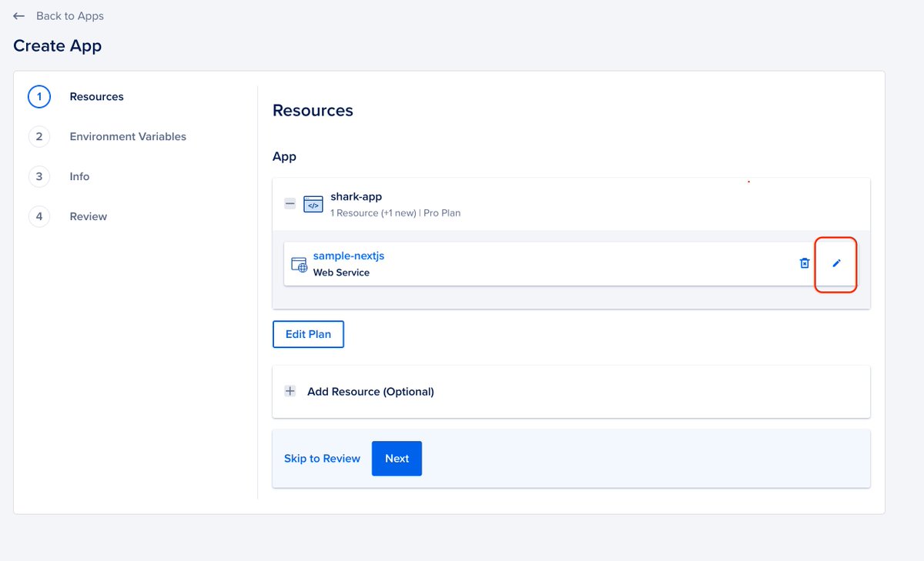924x561 pixels.
Task: Open the sample-nextjs resource link
Action: click(348, 257)
